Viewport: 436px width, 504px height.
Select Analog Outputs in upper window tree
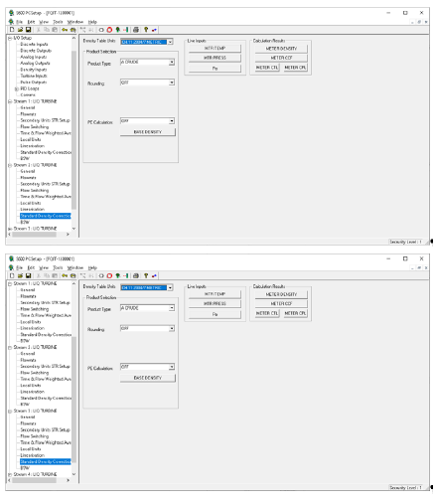pos(35,64)
